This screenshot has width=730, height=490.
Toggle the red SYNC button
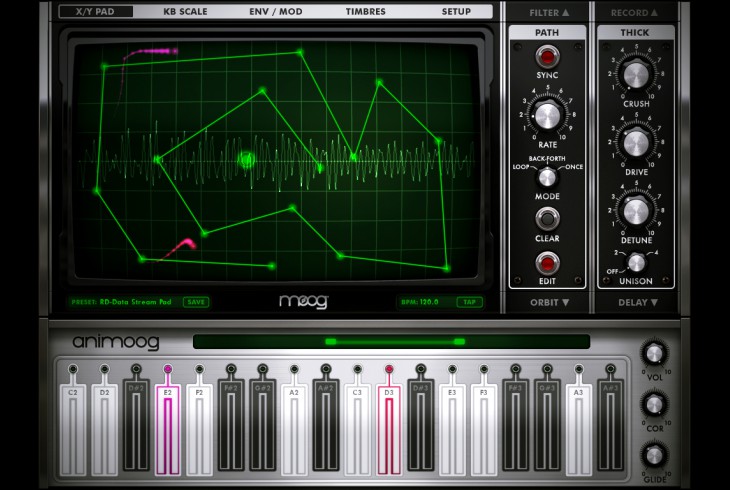coord(547,57)
